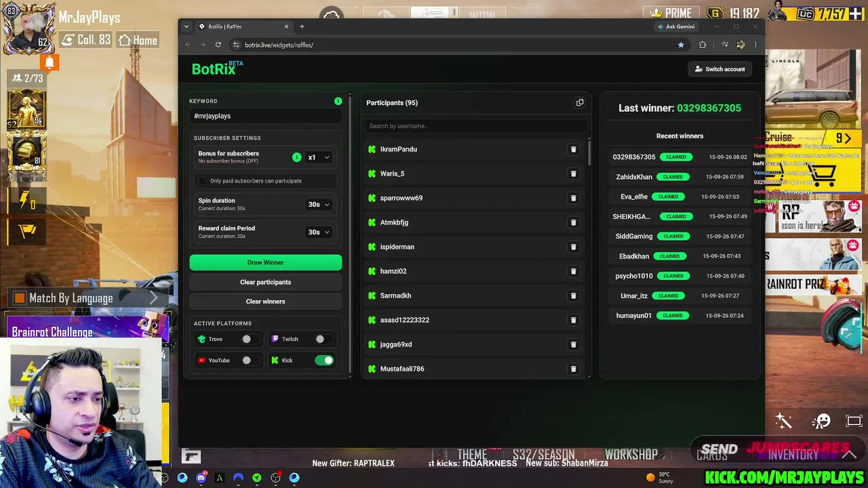This screenshot has width=868, height=488.
Task: Click CLAIMED badge next to SHEIKHGA...
Action: [x=675, y=217]
